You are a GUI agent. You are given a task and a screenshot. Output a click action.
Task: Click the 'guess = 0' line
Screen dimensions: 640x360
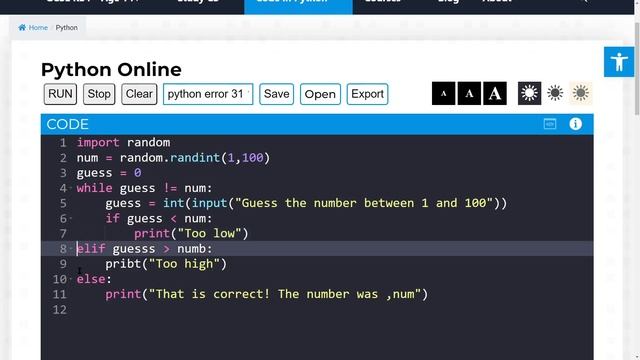(x=109, y=173)
